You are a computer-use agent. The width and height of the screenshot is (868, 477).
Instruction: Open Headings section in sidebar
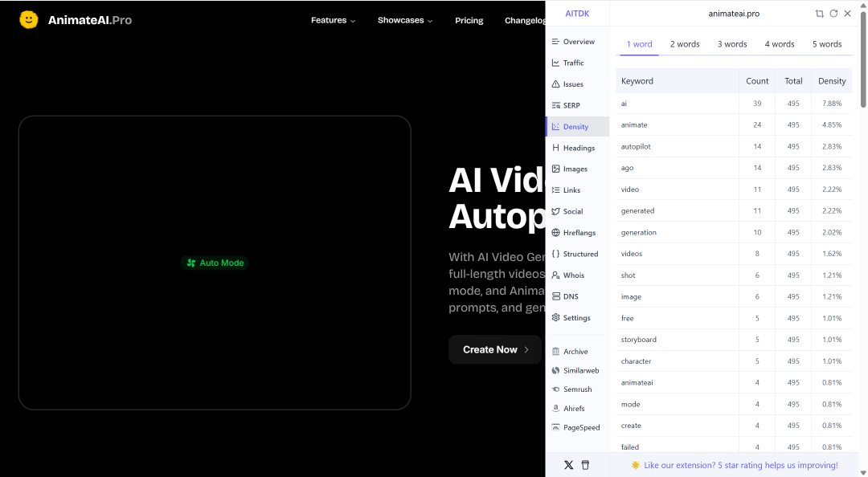(x=577, y=148)
